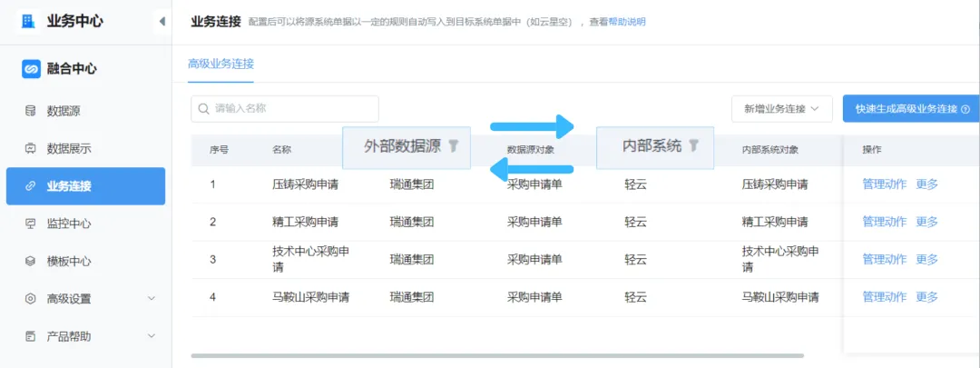Viewport: 980px width, 368px height.
Task: Switch to 高级业务连接 tab
Action: 220,64
